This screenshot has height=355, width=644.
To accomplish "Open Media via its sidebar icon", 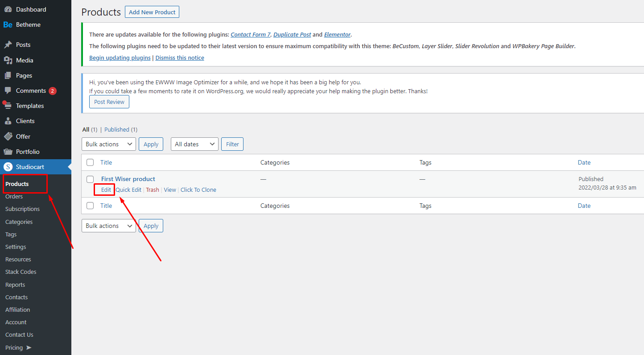I will (8, 60).
